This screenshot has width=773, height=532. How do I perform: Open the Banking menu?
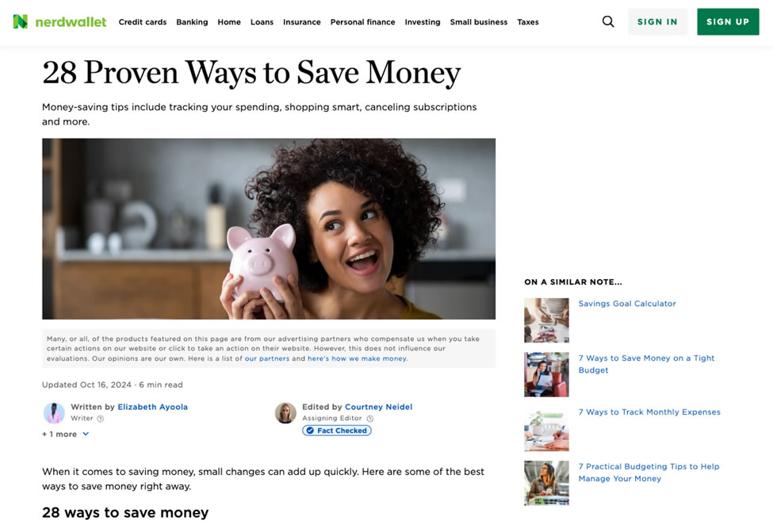click(193, 21)
